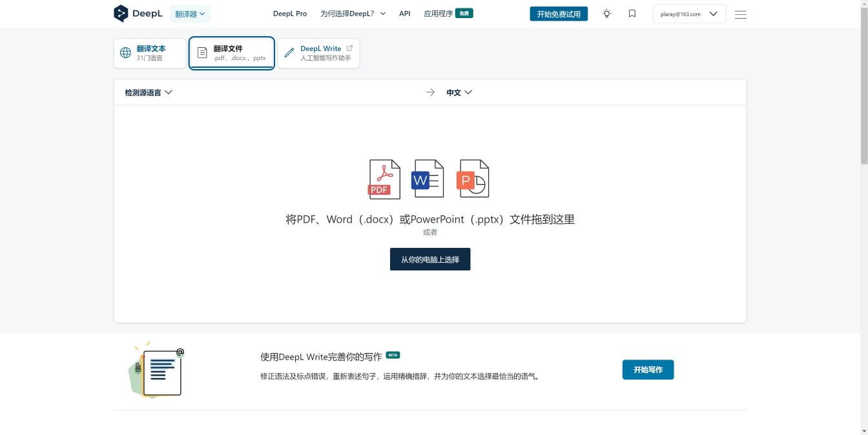Image resolution: width=868 pixels, height=435 pixels.
Task: Click the BETA badge
Action: click(393, 355)
